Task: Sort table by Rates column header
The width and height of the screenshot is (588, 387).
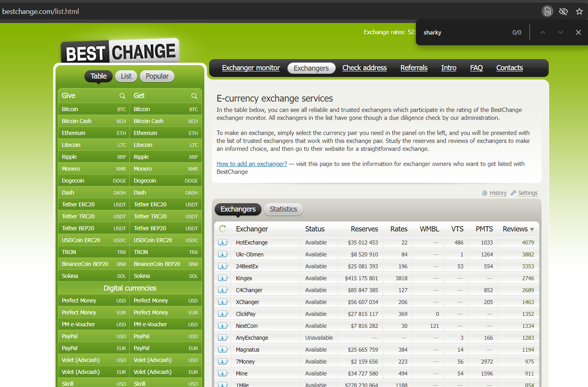Action: [x=399, y=229]
